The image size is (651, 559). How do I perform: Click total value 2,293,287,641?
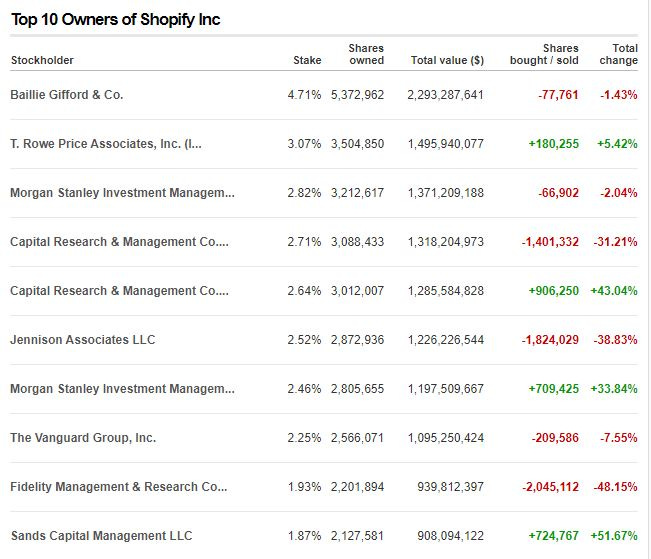click(x=445, y=95)
